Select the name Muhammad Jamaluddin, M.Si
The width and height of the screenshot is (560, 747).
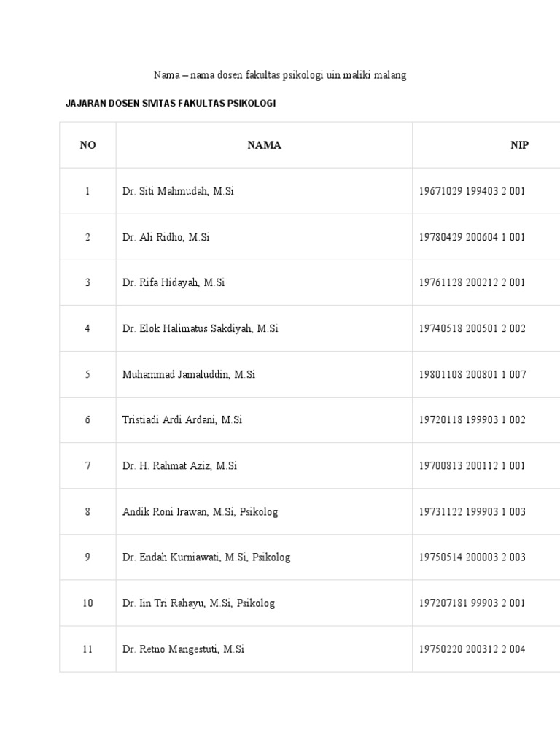tap(189, 374)
